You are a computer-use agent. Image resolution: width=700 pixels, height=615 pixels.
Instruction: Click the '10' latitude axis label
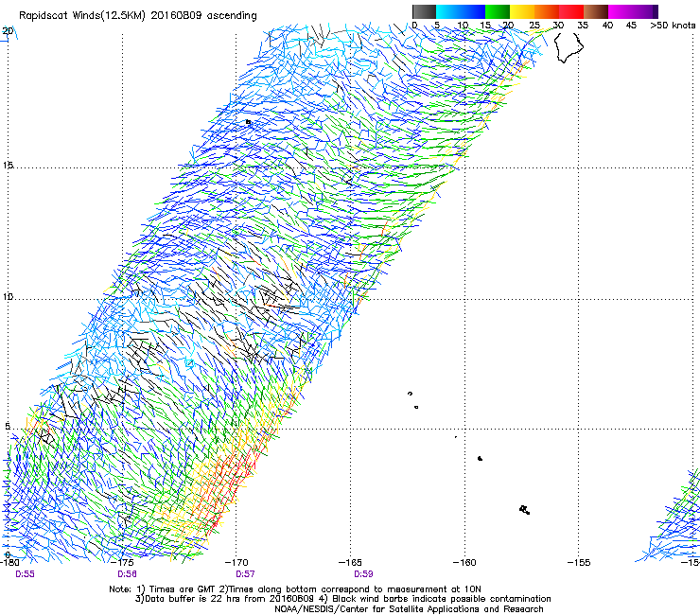click(x=8, y=296)
